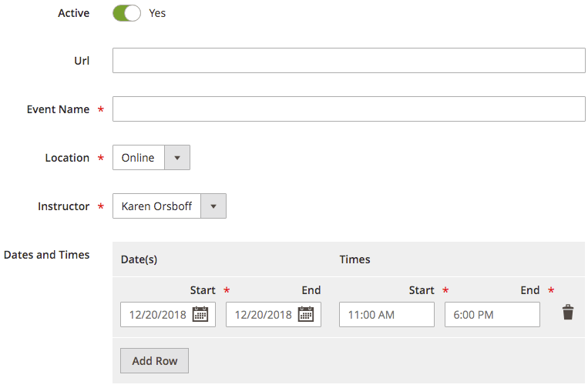Click the Location field label
588x388 pixels.
[x=67, y=158]
